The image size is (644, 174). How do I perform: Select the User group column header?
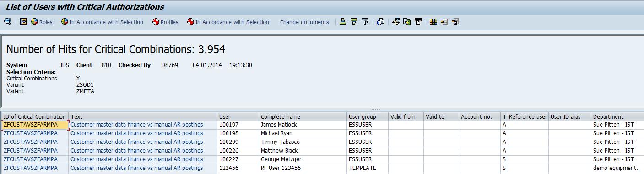click(x=368, y=116)
